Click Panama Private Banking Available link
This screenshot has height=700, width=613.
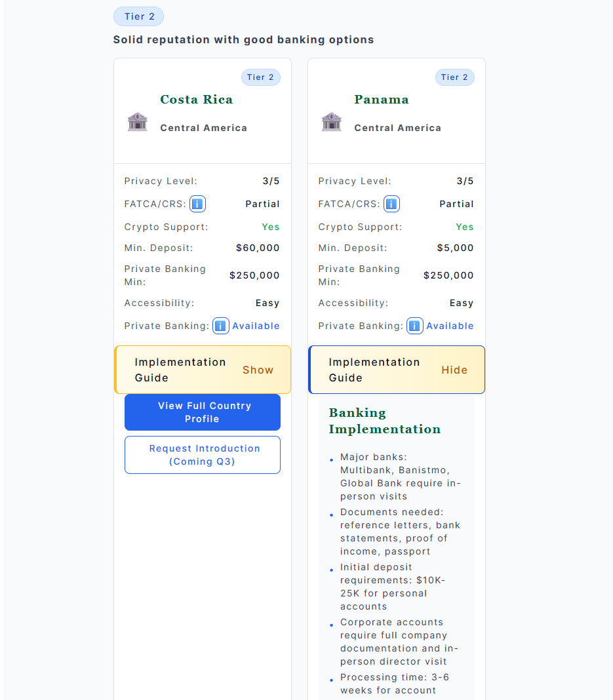pos(450,326)
